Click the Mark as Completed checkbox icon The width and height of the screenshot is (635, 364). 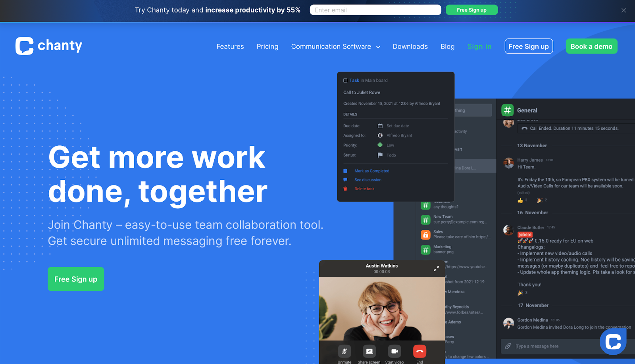coord(345,171)
